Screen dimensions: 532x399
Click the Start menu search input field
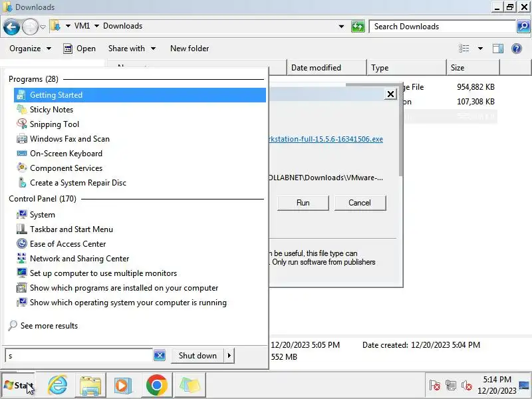(x=78, y=356)
